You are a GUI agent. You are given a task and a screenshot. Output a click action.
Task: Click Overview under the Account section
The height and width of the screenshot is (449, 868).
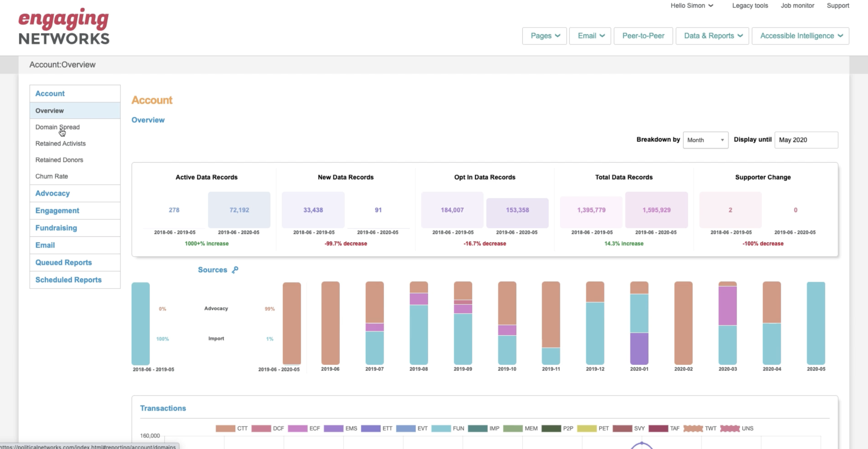49,111
